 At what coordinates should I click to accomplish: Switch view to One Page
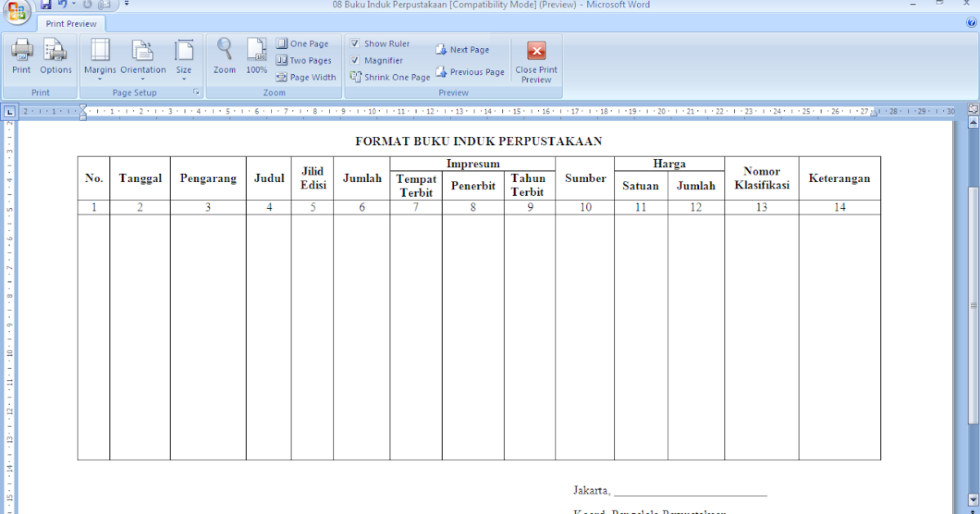coord(302,44)
